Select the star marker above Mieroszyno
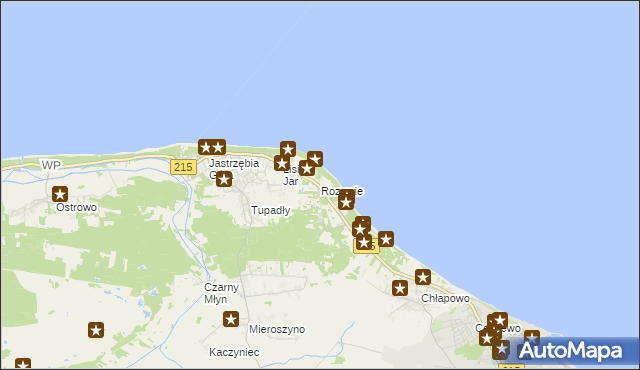This screenshot has height=370, width=640. click(231, 319)
